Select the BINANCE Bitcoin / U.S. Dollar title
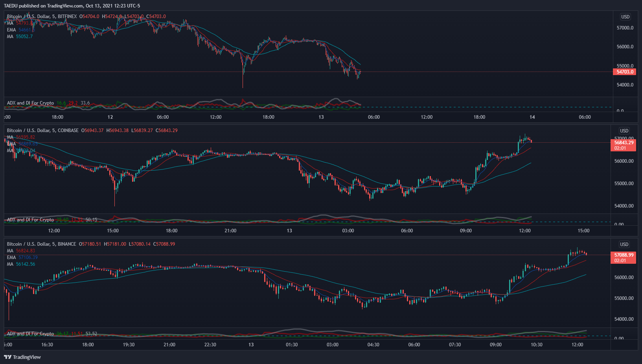 [x=41, y=244]
